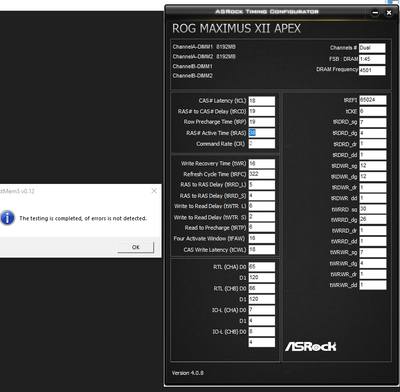Viewport: 400px width, 392px height.
Task: Click the ASRock logo
Action: pyautogui.click(x=310, y=346)
